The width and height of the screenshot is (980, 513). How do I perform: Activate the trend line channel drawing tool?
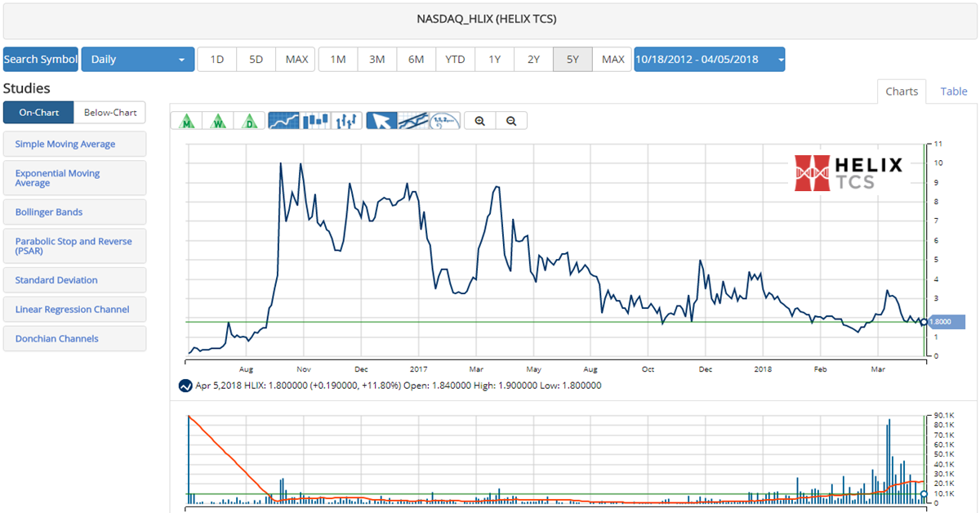pyautogui.click(x=414, y=121)
